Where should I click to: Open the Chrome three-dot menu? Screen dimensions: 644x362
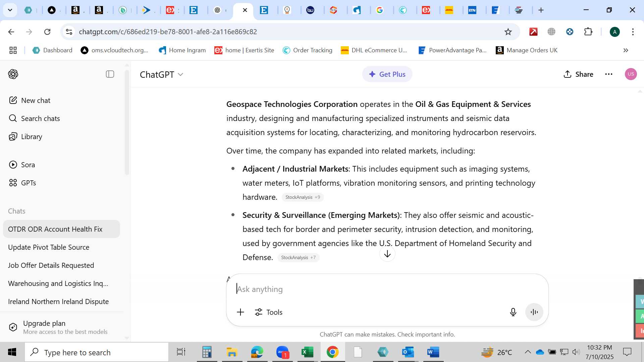(x=633, y=32)
